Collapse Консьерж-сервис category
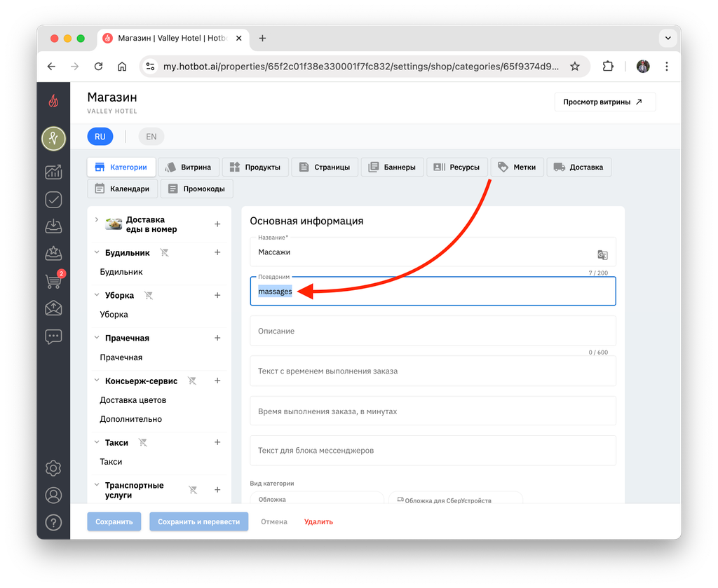Screen dimensions: 718x588 coord(97,381)
